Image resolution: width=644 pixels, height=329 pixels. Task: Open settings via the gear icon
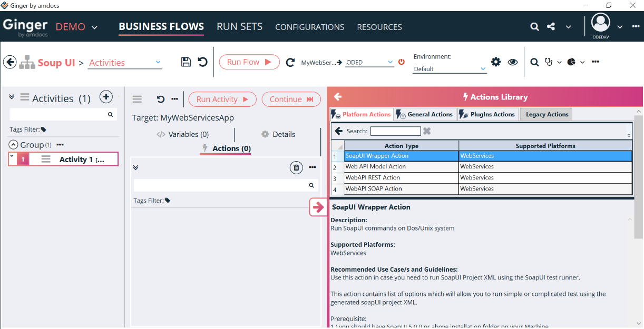point(496,62)
